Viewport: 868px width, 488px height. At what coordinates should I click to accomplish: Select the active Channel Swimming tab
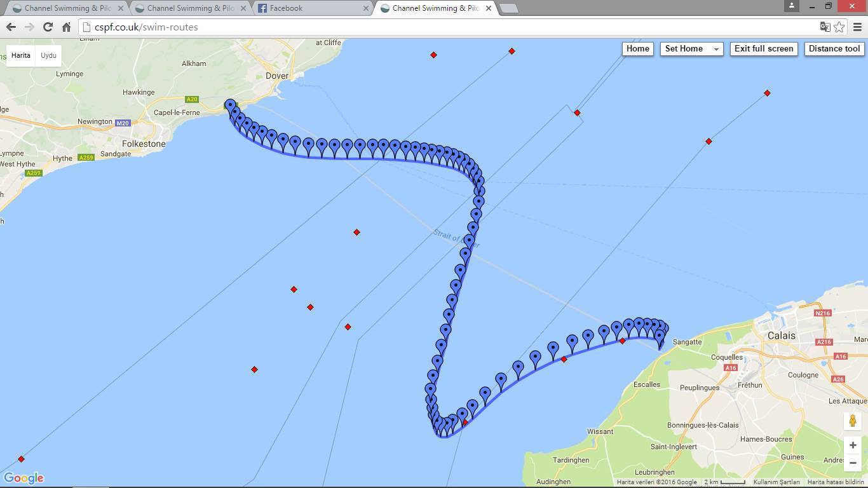[x=435, y=8]
